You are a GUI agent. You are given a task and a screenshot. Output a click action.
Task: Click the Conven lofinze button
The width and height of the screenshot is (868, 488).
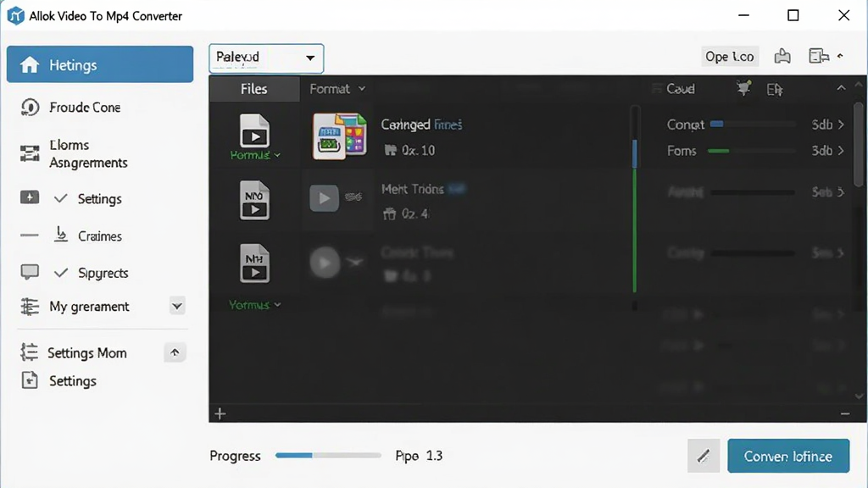788,456
